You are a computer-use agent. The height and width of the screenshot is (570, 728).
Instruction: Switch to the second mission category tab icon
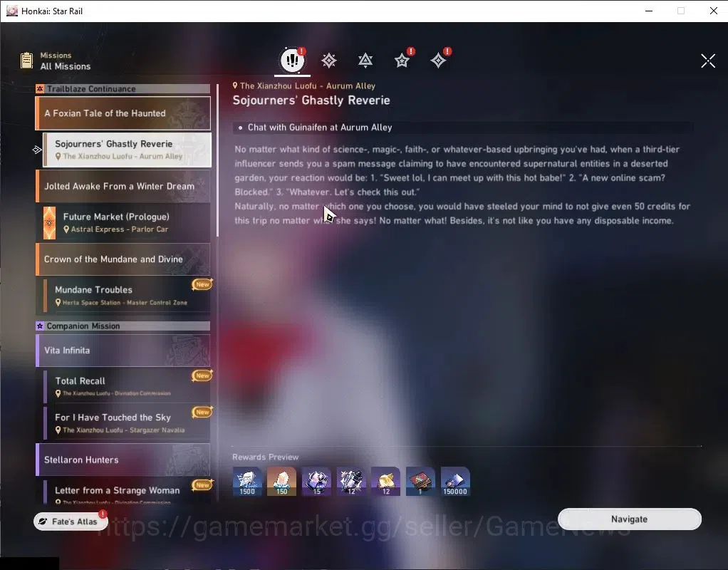click(328, 61)
